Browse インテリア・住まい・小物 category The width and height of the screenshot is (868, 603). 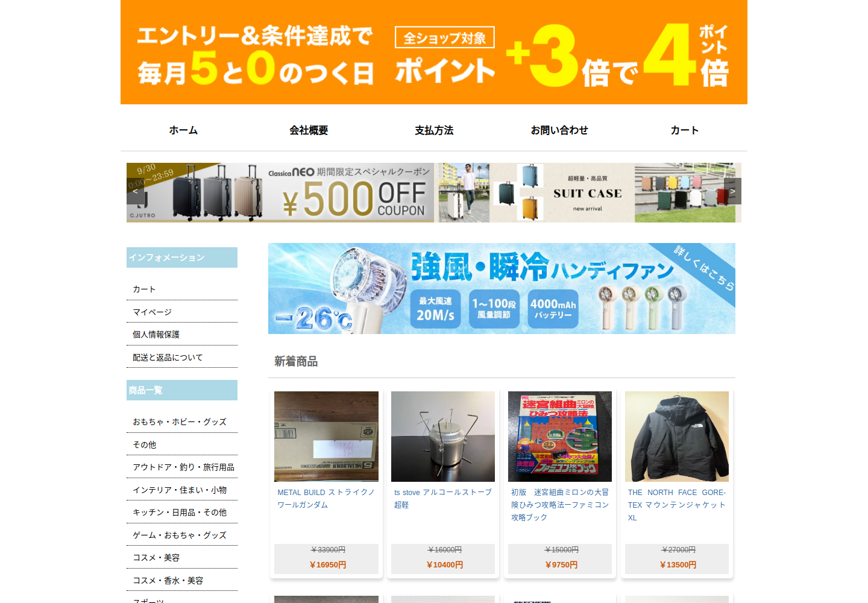[x=180, y=490]
